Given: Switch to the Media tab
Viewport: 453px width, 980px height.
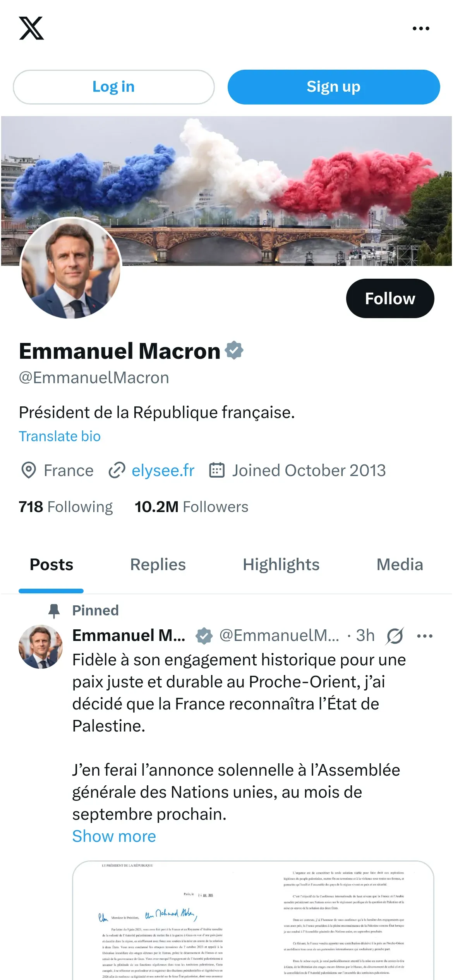Looking at the screenshot, I should click(x=400, y=564).
